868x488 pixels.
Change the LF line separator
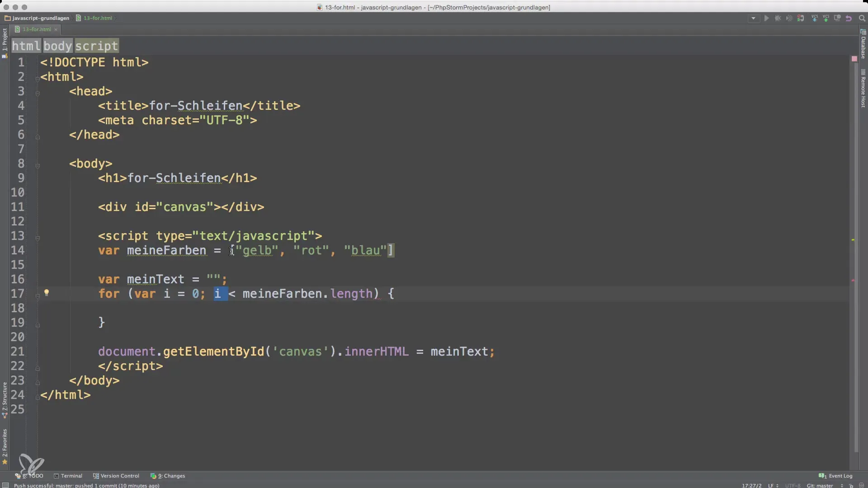pyautogui.click(x=773, y=485)
